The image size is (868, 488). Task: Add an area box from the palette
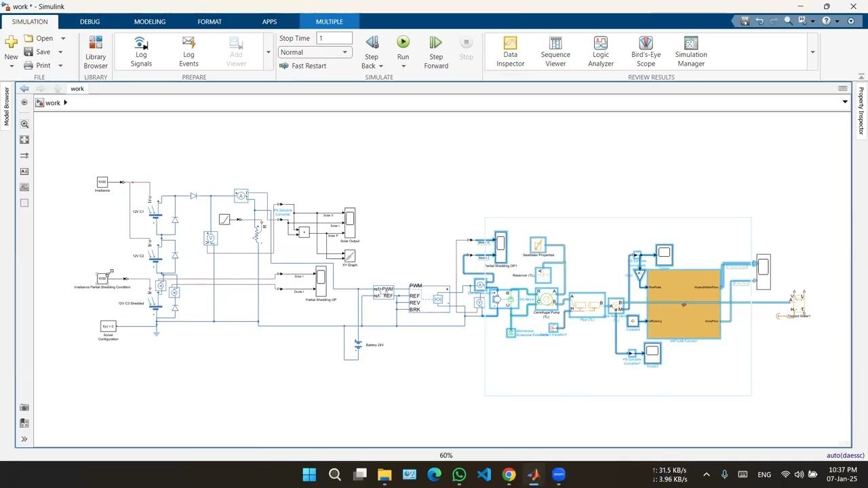[x=24, y=203]
